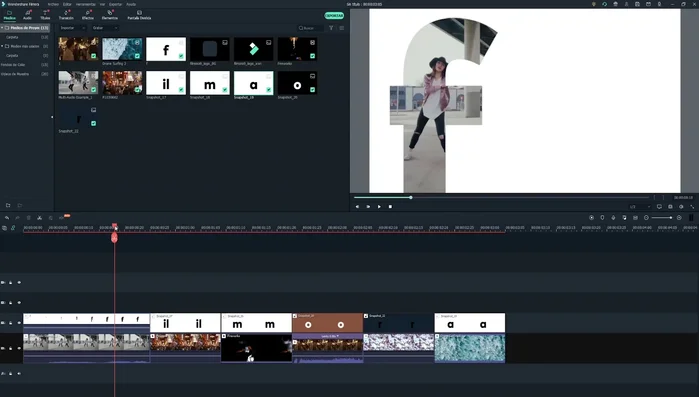Select Vídeos de Muestra in sidebar
699x397 pixels.
15,74
